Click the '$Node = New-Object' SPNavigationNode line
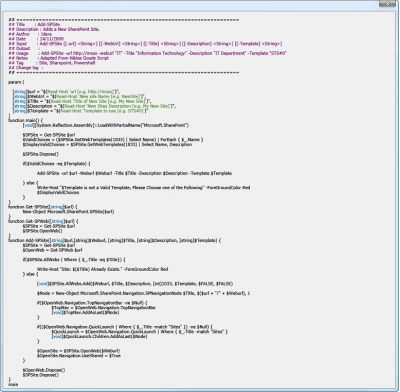400x392 pixels. pyautogui.click(x=144, y=293)
